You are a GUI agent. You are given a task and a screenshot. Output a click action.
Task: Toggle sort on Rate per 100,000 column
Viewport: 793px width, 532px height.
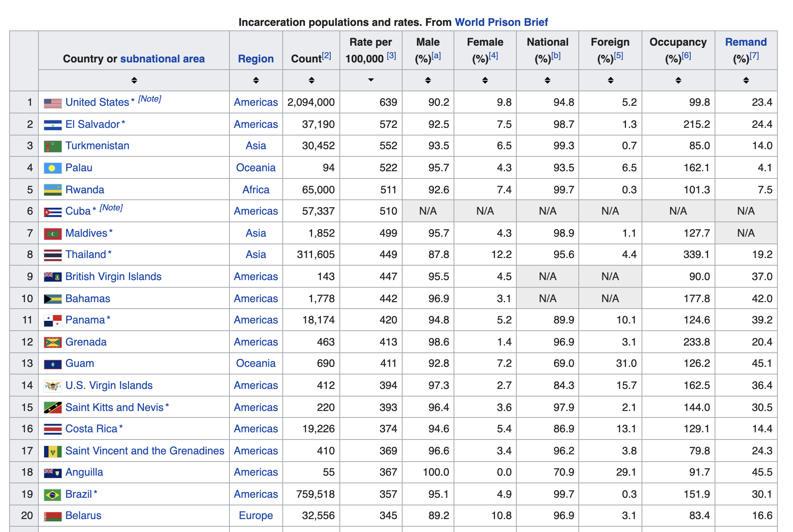click(x=371, y=80)
